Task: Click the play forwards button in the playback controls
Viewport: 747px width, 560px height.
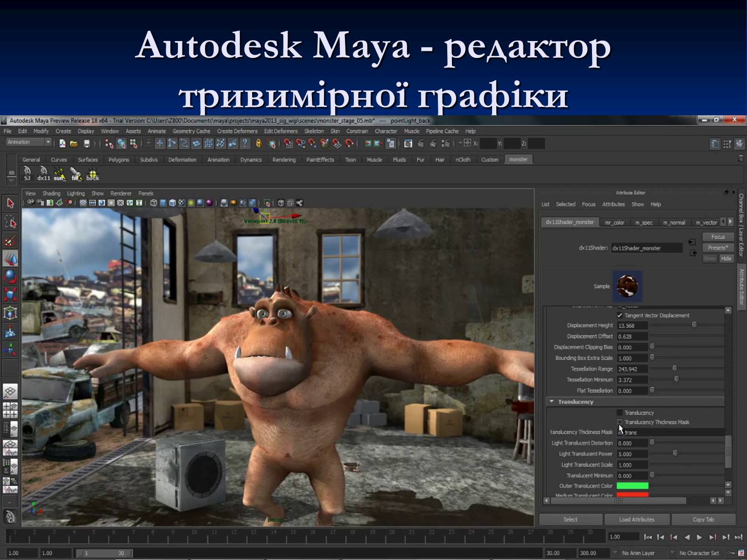Action: tap(699, 537)
